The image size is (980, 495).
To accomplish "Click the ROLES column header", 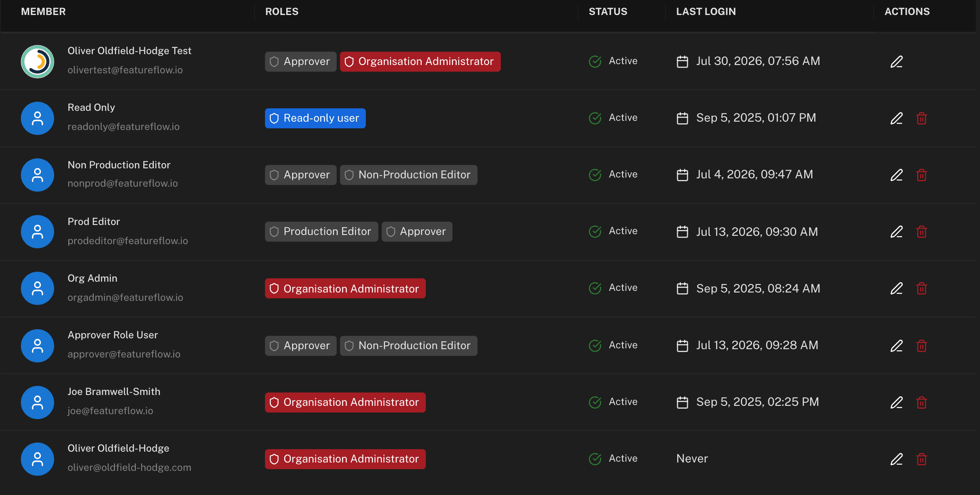I will 282,12.
